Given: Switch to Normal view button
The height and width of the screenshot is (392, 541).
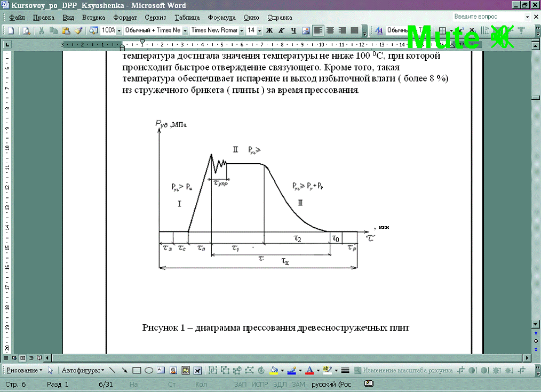Looking at the screenshot, I should pyautogui.click(x=6, y=358).
